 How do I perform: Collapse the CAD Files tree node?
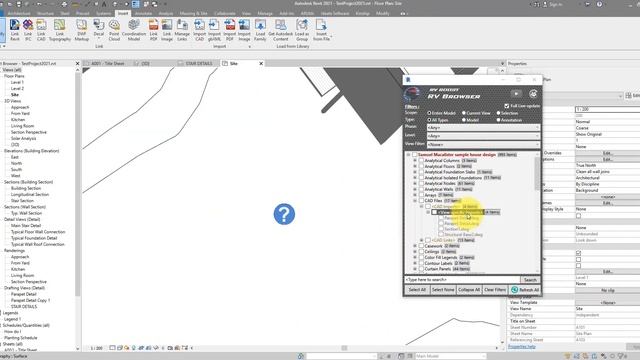point(415,200)
